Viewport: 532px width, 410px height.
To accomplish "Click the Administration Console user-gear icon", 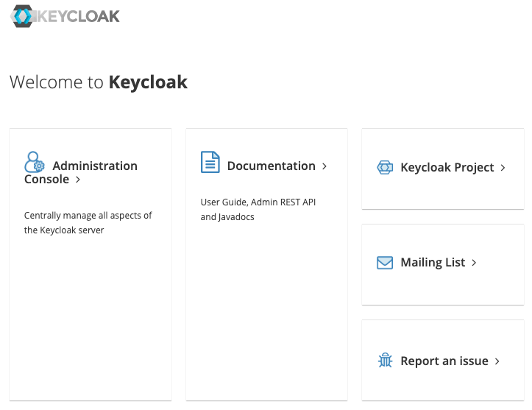I will 35,162.
